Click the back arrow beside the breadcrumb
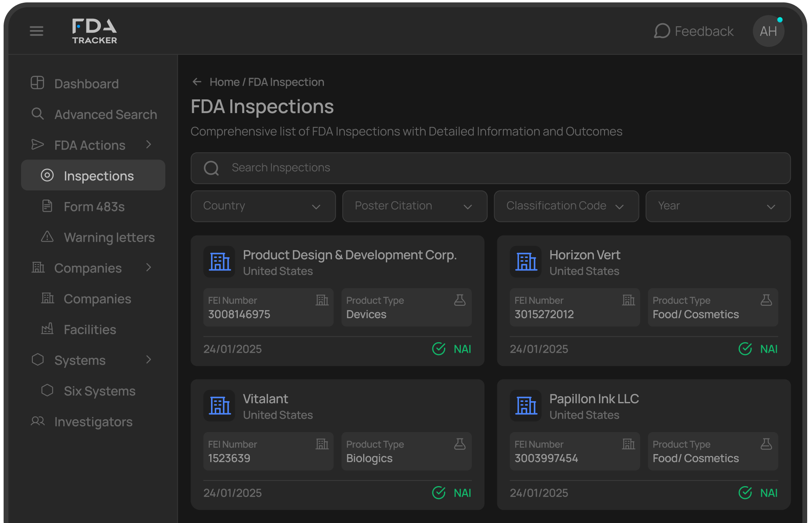 (197, 82)
